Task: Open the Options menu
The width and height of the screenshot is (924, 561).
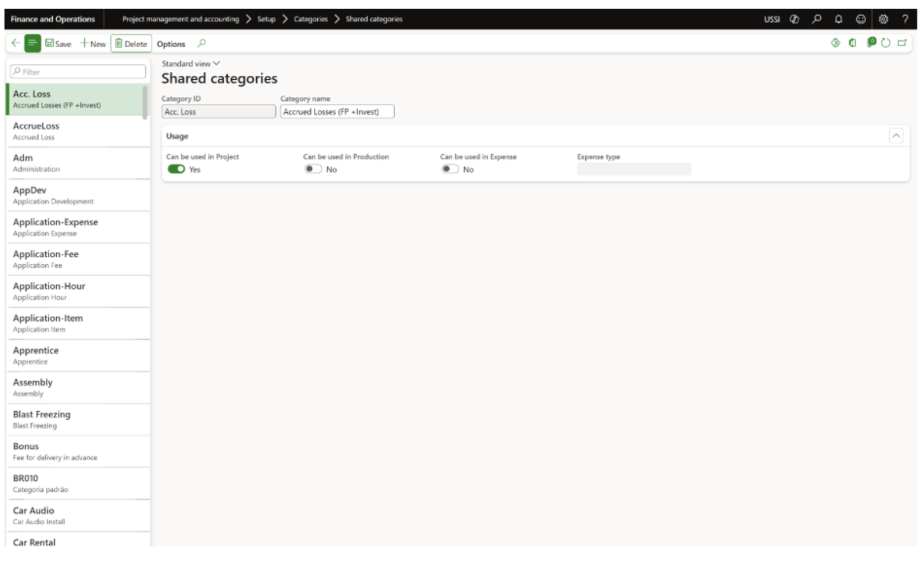Action: [x=171, y=44]
